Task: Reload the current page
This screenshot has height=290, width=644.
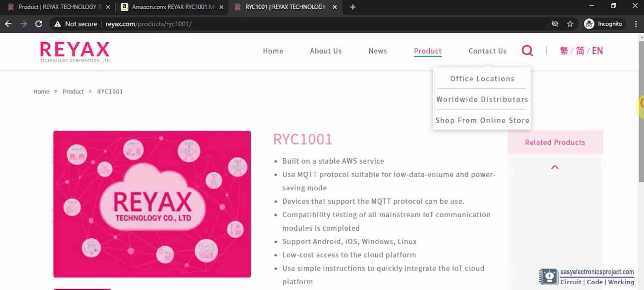Action: click(39, 24)
